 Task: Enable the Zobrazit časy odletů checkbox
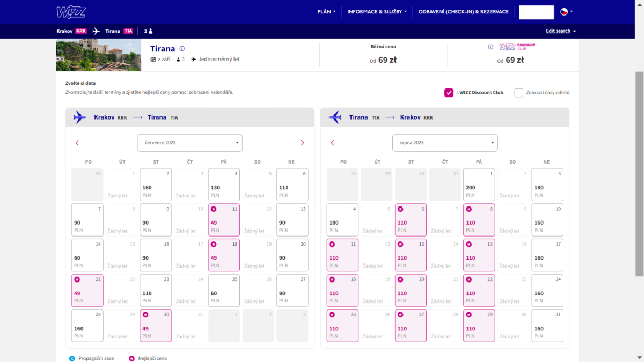pos(519,93)
